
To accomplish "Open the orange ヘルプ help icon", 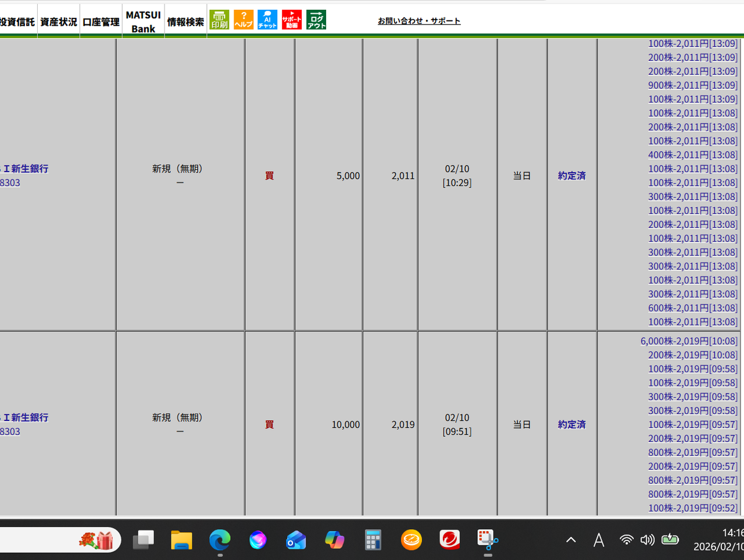I will 244,20.
